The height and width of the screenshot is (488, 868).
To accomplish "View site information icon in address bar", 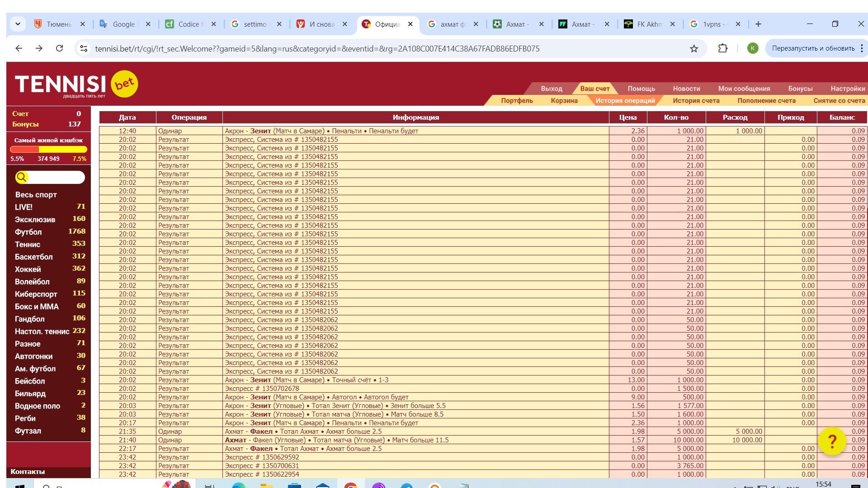I will 83,48.
